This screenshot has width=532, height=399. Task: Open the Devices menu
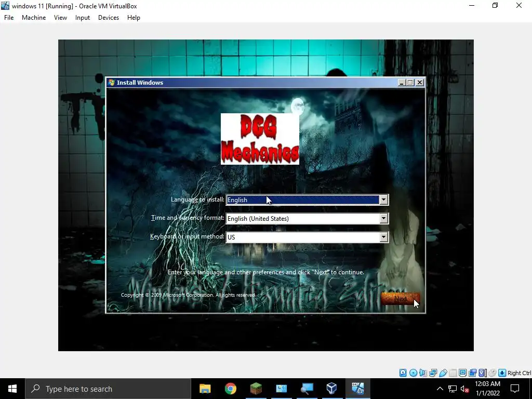pos(109,18)
